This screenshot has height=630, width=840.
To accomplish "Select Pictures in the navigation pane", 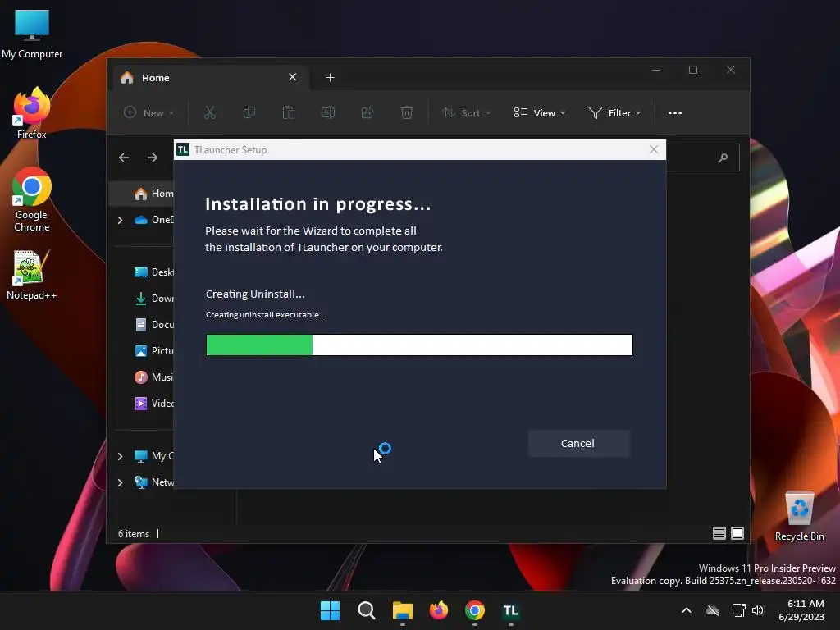I will (153, 351).
